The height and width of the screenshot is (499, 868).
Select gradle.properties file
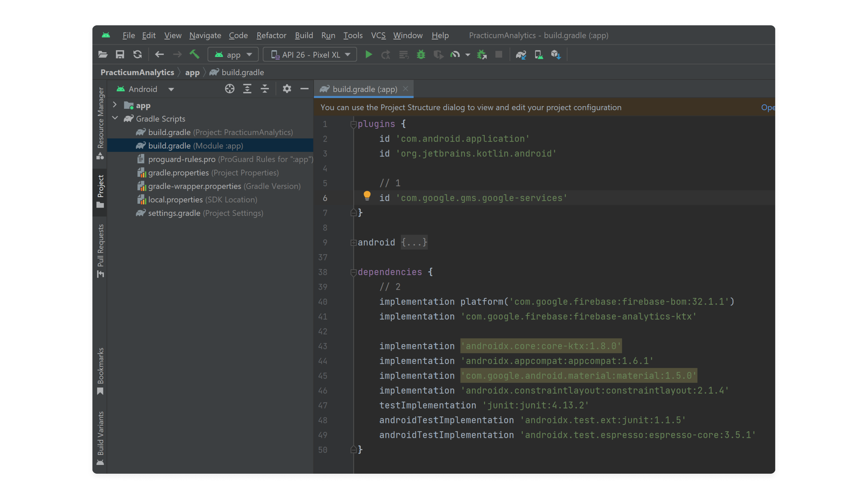pos(210,173)
